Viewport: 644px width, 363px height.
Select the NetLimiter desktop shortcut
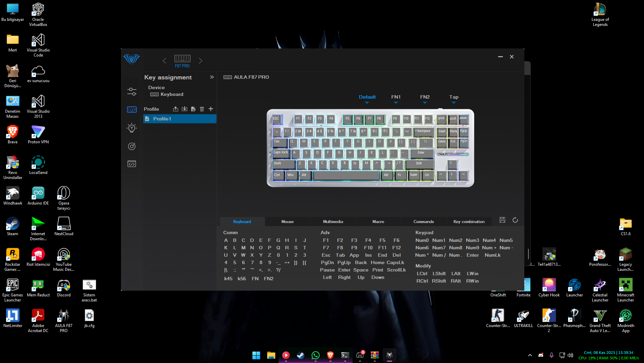click(x=12, y=318)
